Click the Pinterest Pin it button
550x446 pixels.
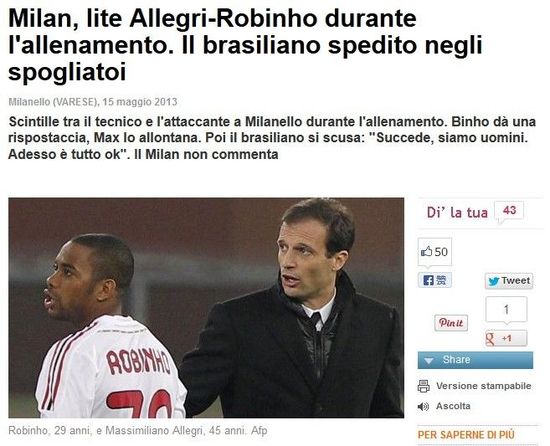[x=451, y=323]
